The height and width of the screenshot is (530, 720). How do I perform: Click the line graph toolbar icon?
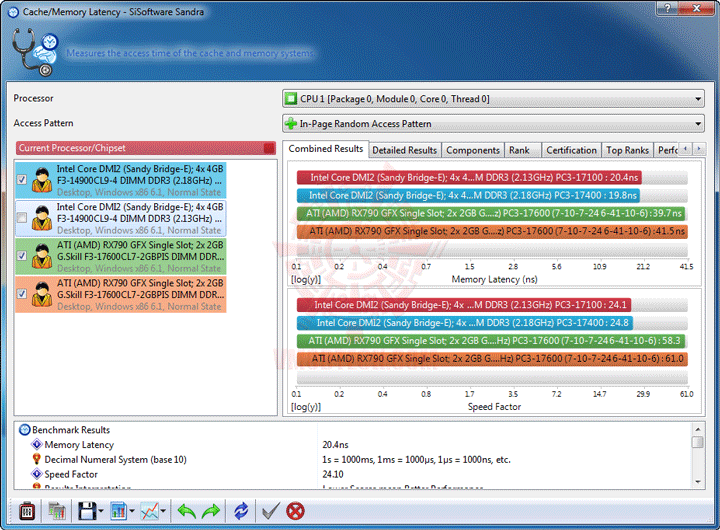(150, 511)
